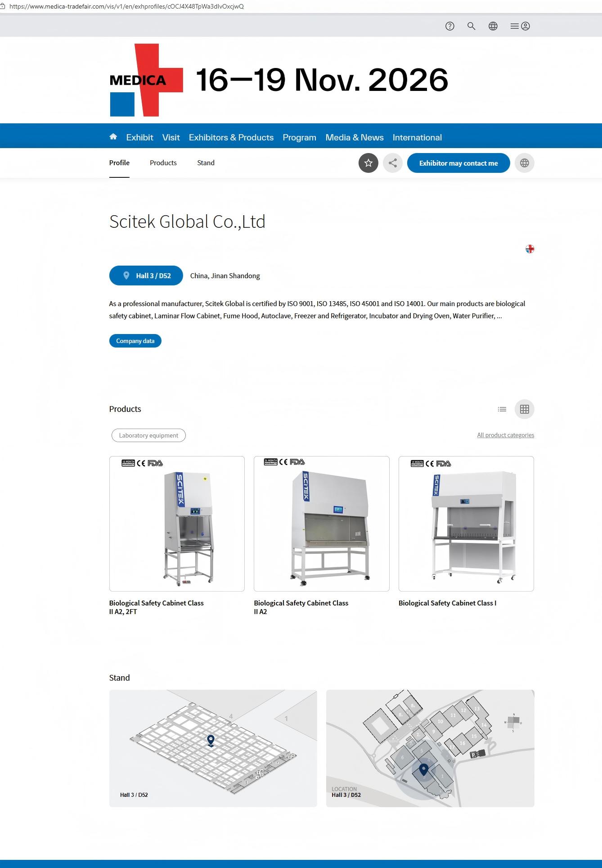602x868 pixels.
Task: Filter by Laboratory equipment tag
Action: click(x=148, y=435)
